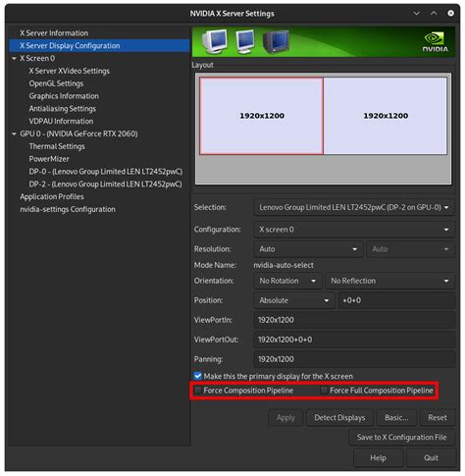Viewport: 465px width, 476px height.
Task: Click the CRT monitor icon in the banner
Action: coord(215,41)
